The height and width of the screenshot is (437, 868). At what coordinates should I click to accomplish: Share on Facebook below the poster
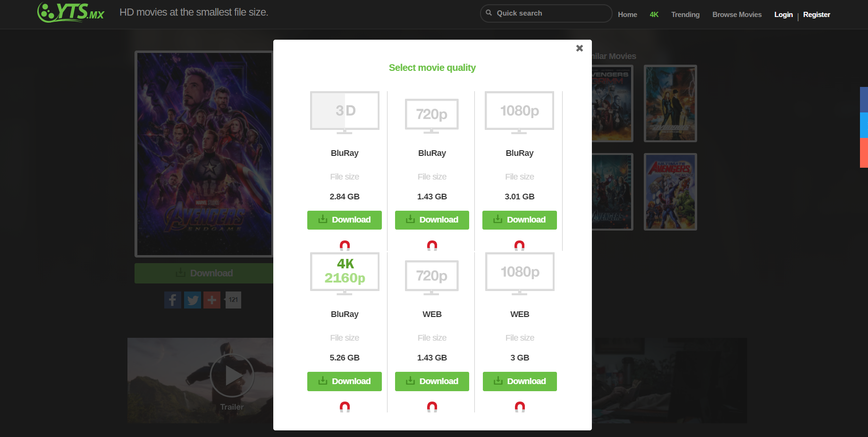click(173, 300)
